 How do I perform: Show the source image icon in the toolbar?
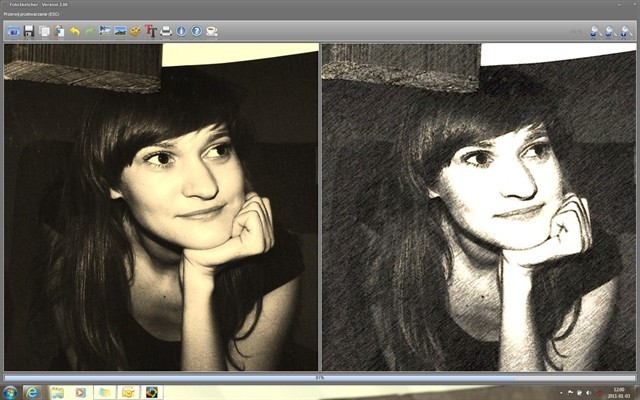point(105,31)
